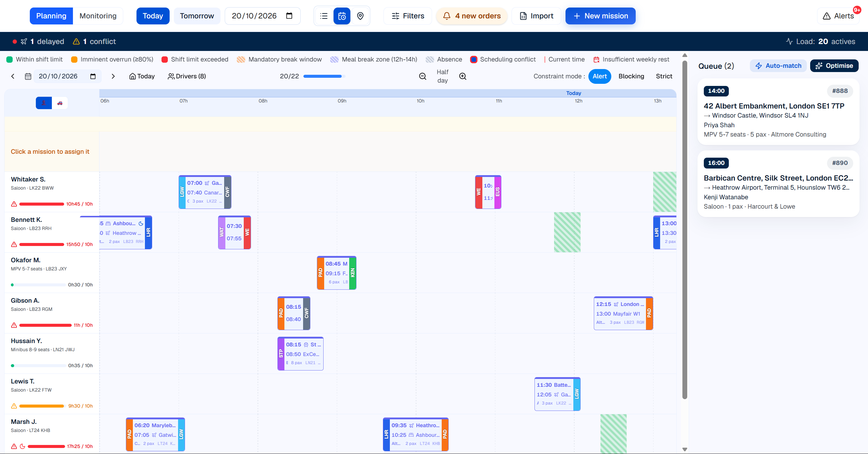Set constraint mode to Blocking
The height and width of the screenshot is (454, 868).
631,76
